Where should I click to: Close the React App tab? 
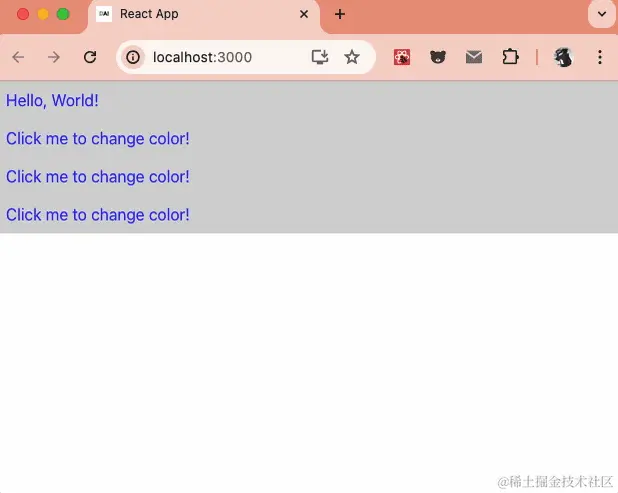[304, 14]
